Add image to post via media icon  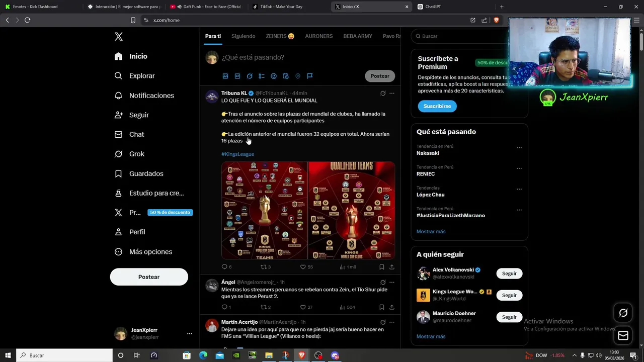click(225, 76)
